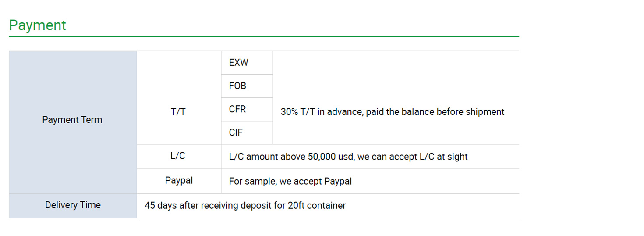Select the EXW trade term cell
Screen dimensions: 644x236
pos(239,63)
